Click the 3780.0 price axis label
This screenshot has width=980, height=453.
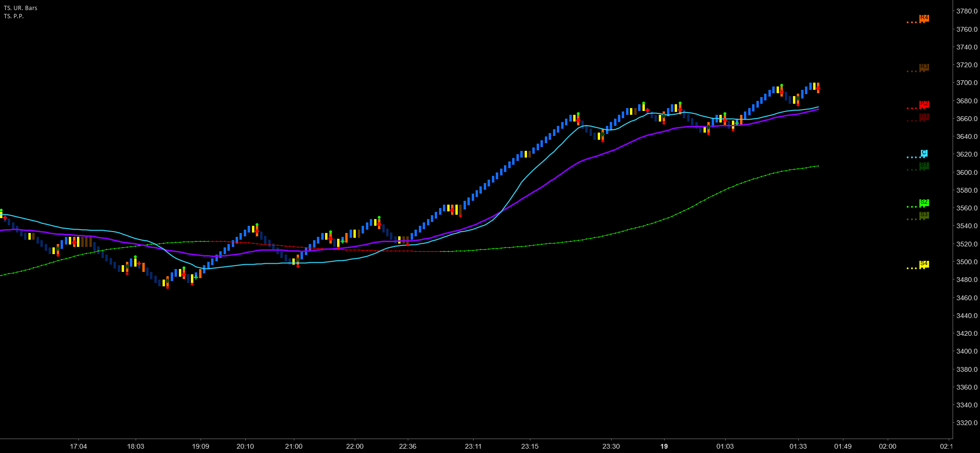pos(967,11)
